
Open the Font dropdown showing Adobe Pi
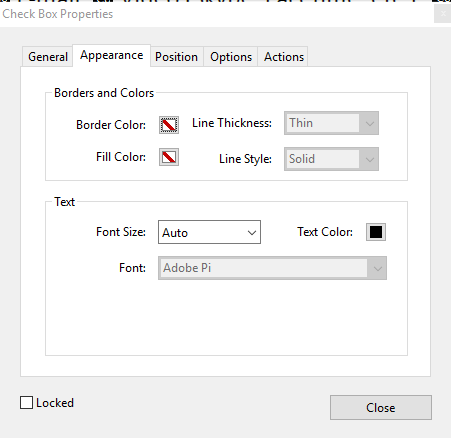click(272, 268)
